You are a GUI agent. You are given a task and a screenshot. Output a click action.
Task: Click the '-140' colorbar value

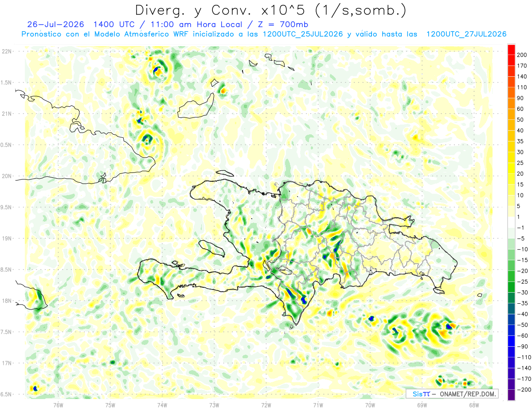coord(524,368)
